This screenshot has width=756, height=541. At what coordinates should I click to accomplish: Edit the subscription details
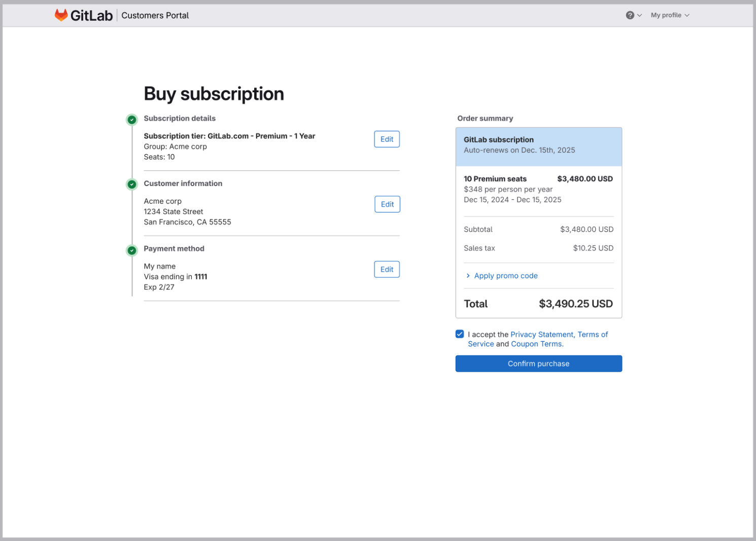pyautogui.click(x=387, y=139)
